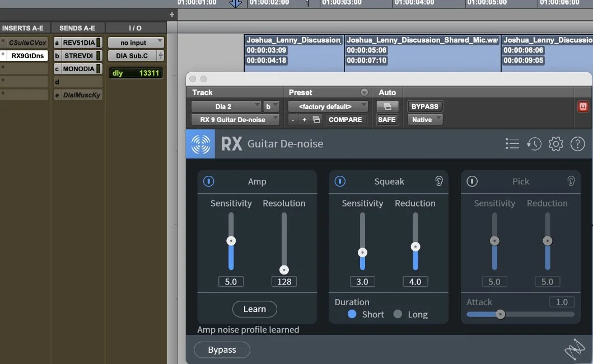Open the DIA Sub.C output dropdown
Screen dimensions: 593x364
(132, 55)
